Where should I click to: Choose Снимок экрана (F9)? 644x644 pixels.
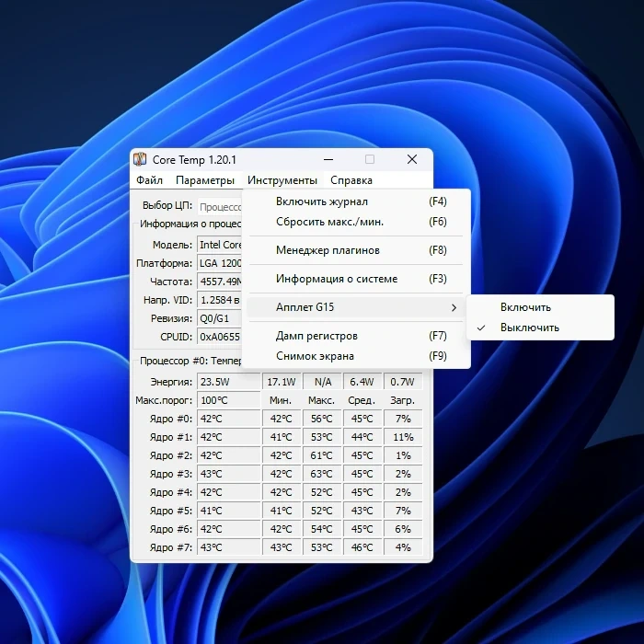click(x=356, y=356)
